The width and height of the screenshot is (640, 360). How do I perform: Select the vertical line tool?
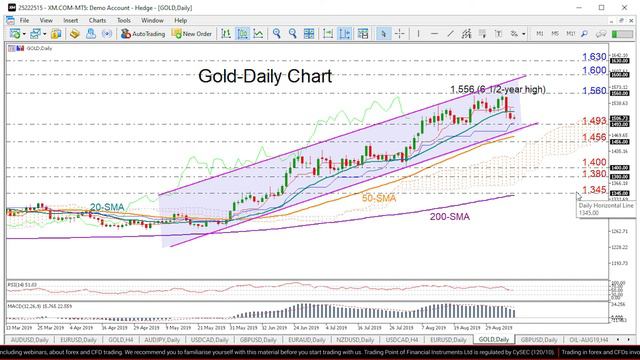tap(418, 34)
